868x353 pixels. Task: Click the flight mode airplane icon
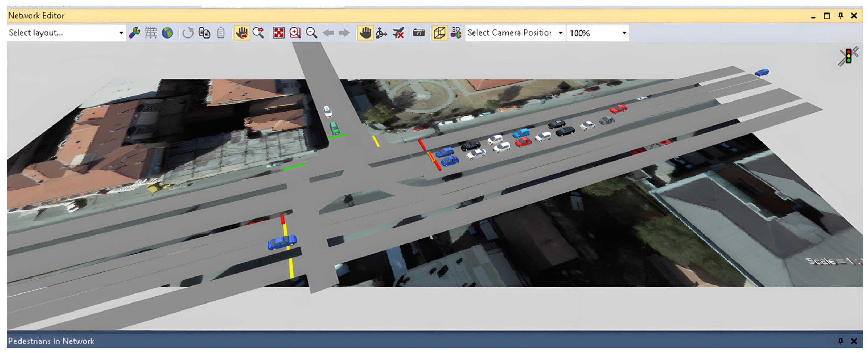click(x=398, y=33)
